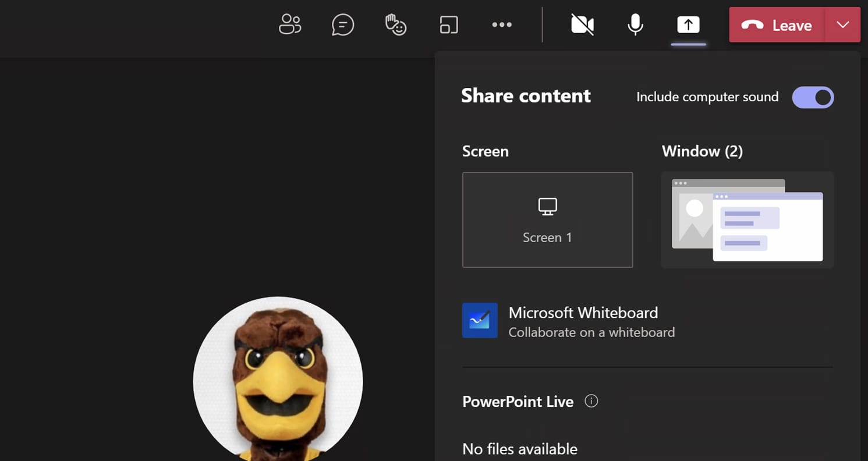Click the info icon beside PowerPoint Live

click(x=591, y=401)
